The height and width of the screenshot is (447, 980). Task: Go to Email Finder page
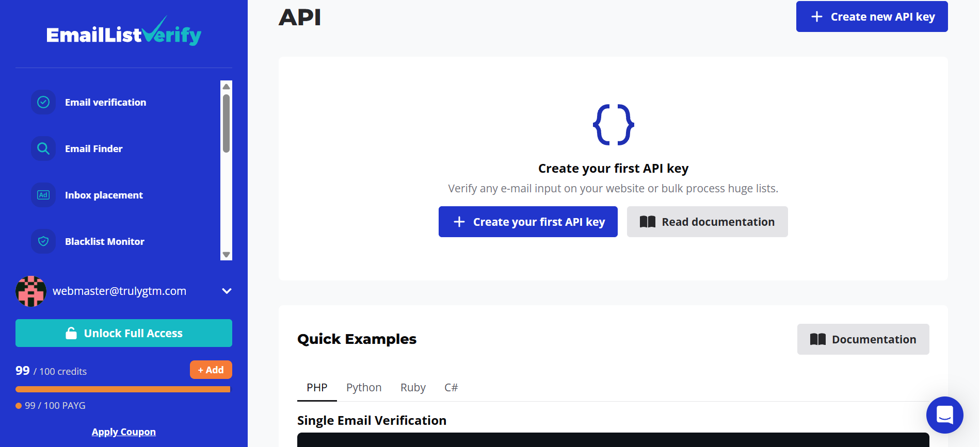pos(93,148)
